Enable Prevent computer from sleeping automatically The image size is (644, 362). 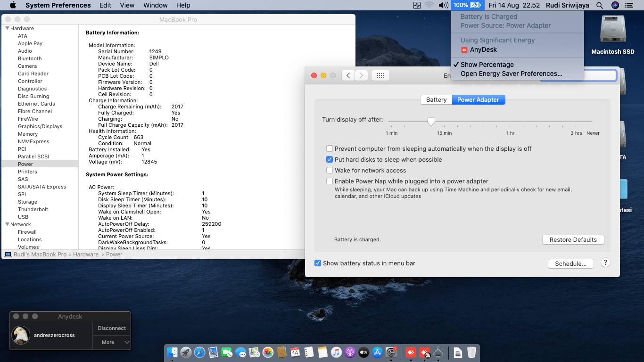click(x=330, y=148)
